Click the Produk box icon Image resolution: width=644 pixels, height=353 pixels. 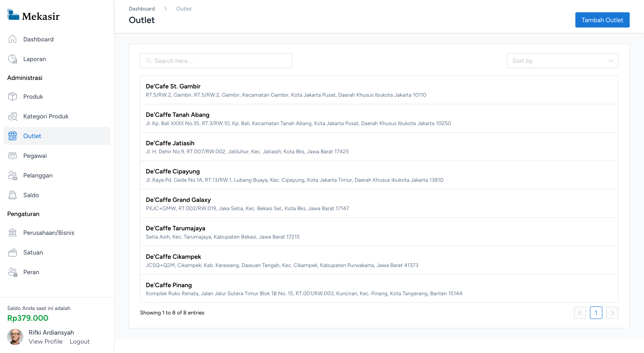12,96
